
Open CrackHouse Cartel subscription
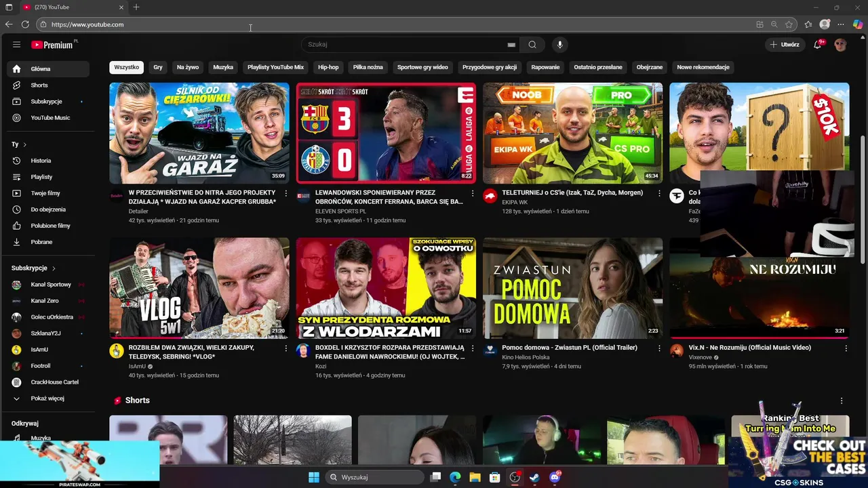(x=48, y=382)
